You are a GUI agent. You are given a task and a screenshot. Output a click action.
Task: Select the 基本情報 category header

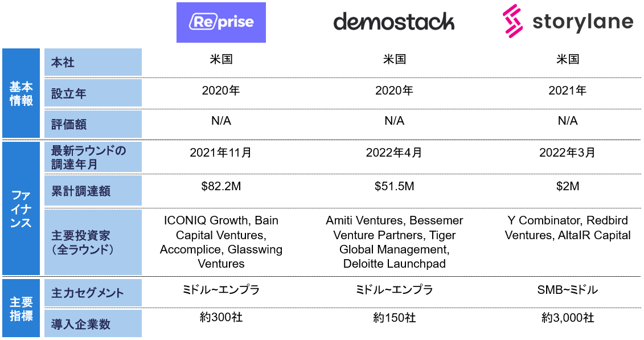click(x=21, y=93)
